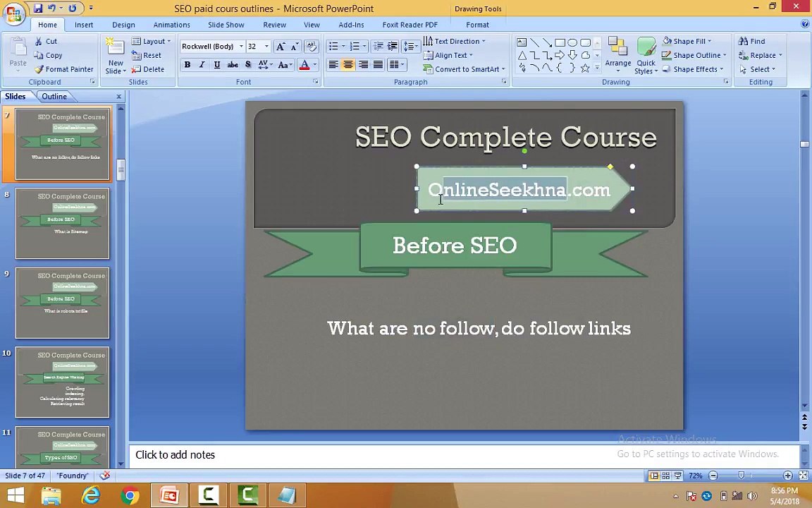Click the Save icon in quick access
Viewport: 812px width, 508px height.
(x=38, y=8)
